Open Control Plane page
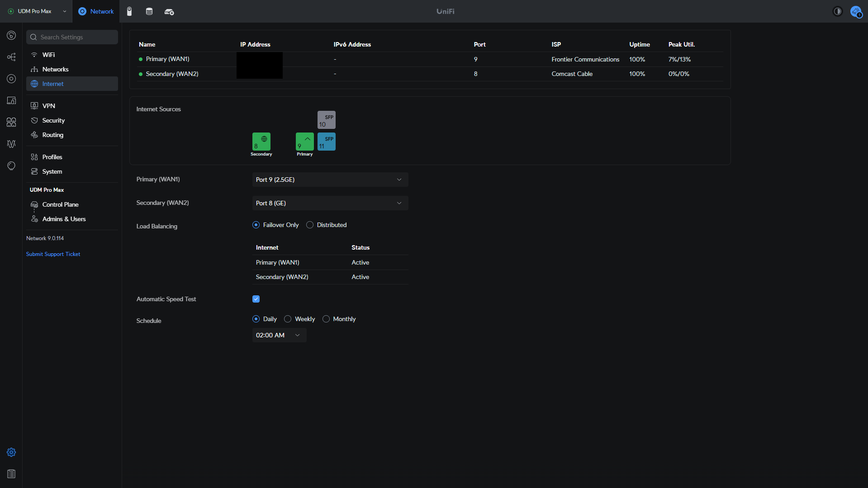Viewport: 868px width, 488px height. pos(72,204)
